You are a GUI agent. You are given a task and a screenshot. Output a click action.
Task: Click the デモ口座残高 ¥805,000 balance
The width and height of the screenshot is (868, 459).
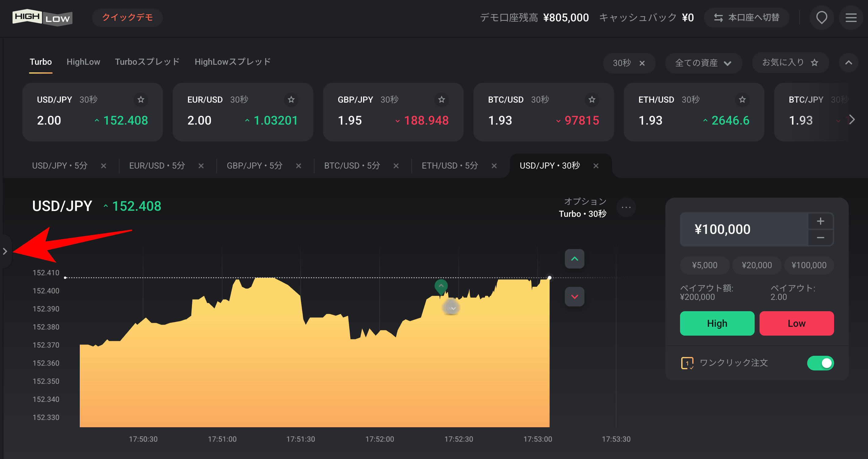[x=534, y=17]
